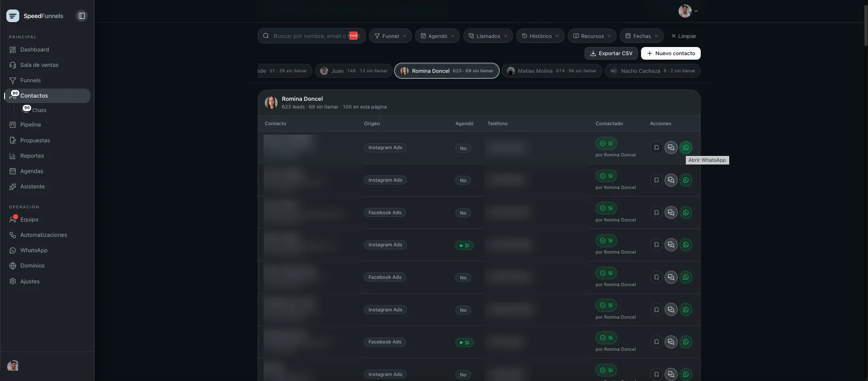Click the Ajustes gear icon
868x381 pixels.
(13, 282)
